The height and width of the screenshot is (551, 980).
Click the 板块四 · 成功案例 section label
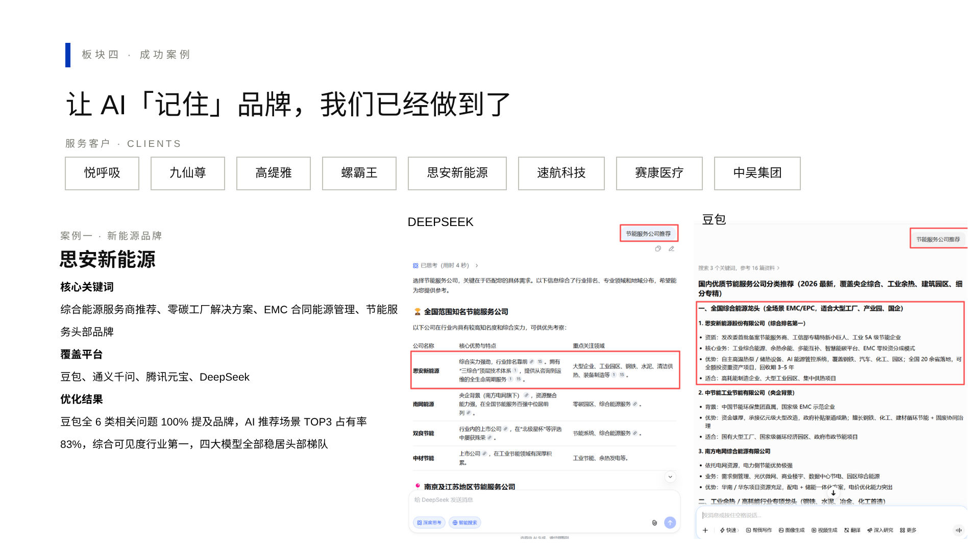(136, 55)
